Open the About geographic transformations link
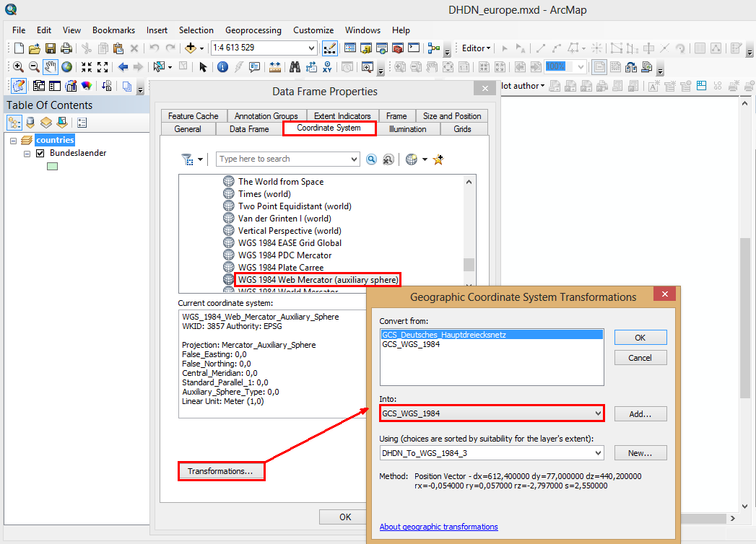Image resolution: width=756 pixels, height=544 pixels. tap(438, 527)
